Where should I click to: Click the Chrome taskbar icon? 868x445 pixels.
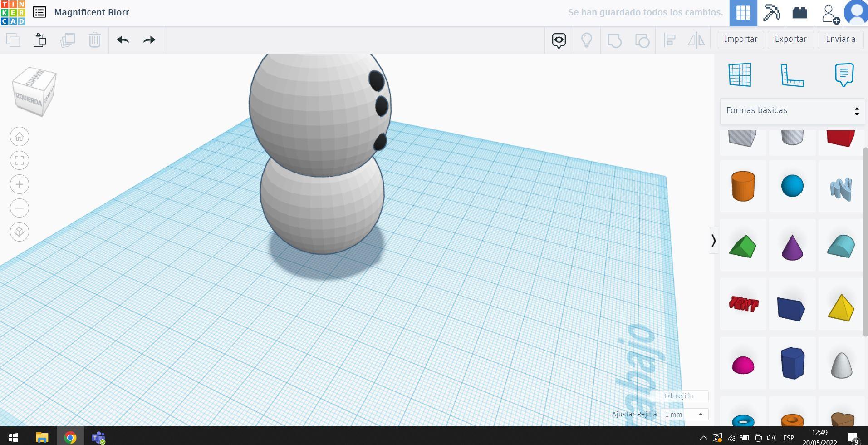click(x=70, y=437)
